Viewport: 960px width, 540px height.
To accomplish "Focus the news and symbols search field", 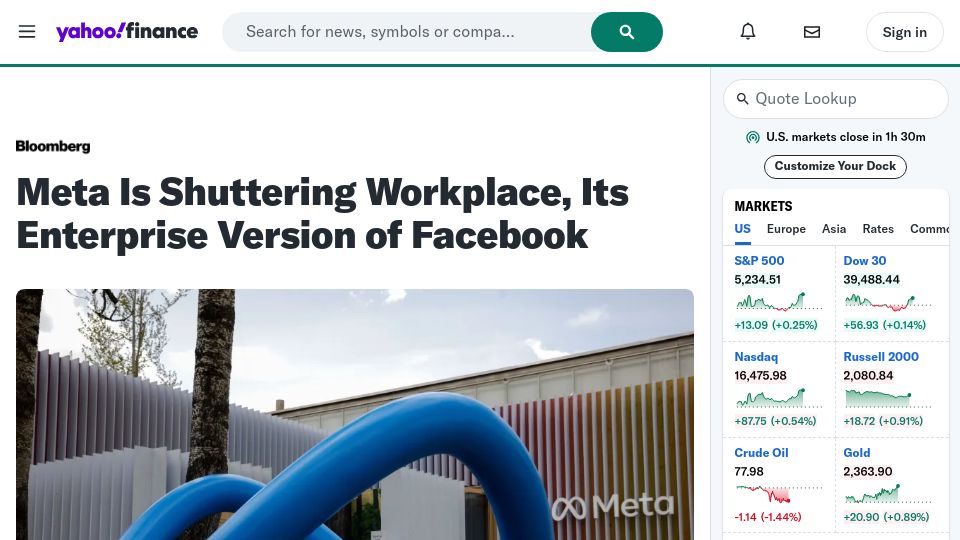I will (x=407, y=32).
